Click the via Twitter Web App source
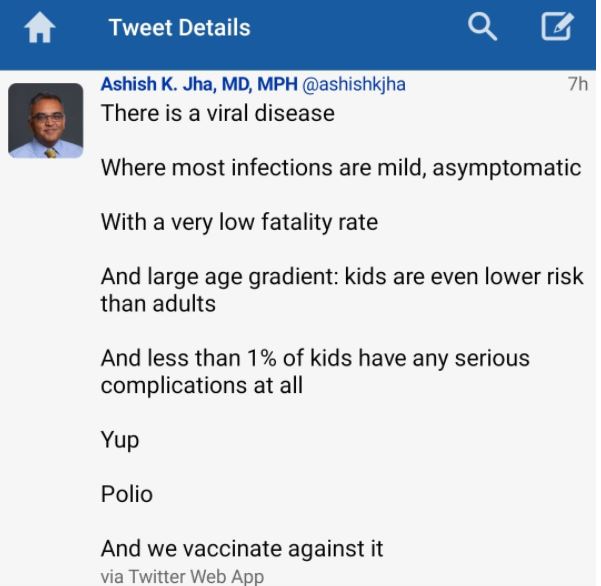This screenshot has width=601, height=586. point(183,576)
